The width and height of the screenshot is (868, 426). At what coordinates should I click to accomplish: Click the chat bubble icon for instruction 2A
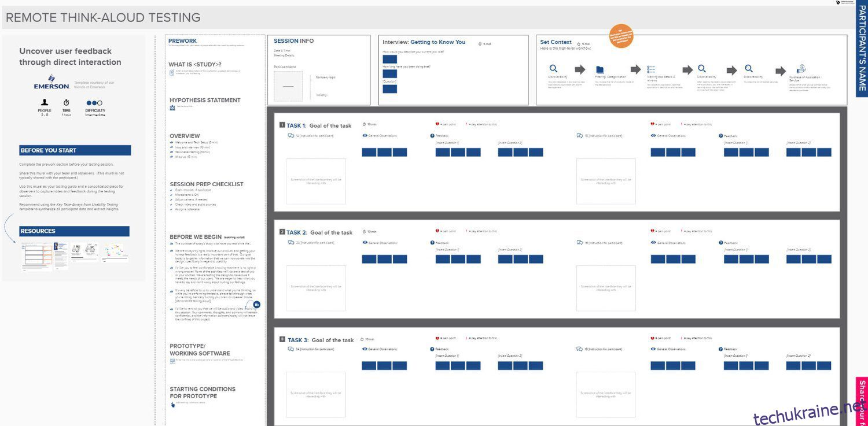[291, 243]
